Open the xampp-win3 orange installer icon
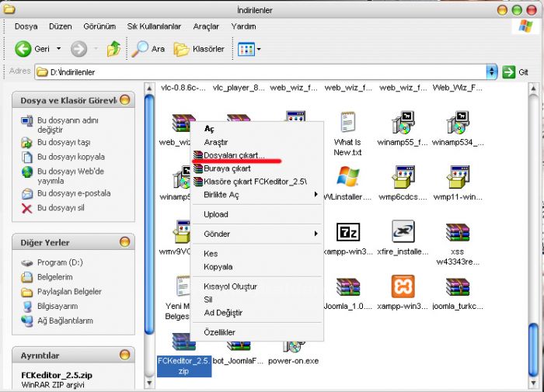Image resolution: width=544 pixels, height=392 pixels. 403,288
